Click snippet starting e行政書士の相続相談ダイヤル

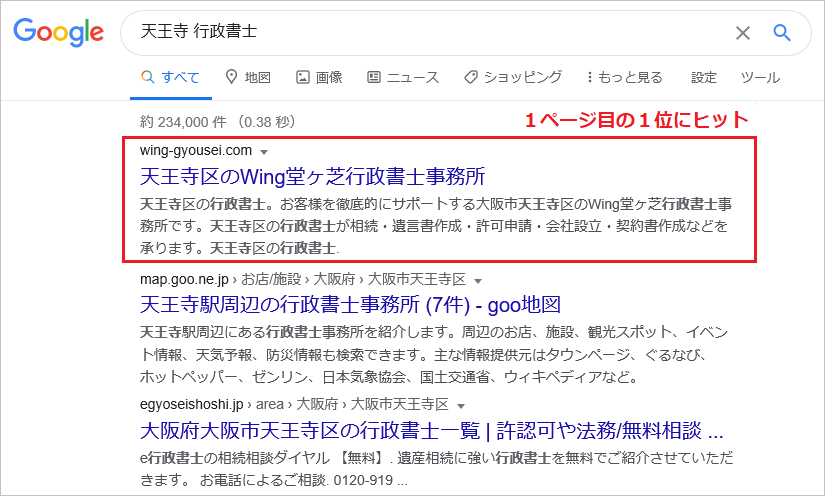pos(437,469)
